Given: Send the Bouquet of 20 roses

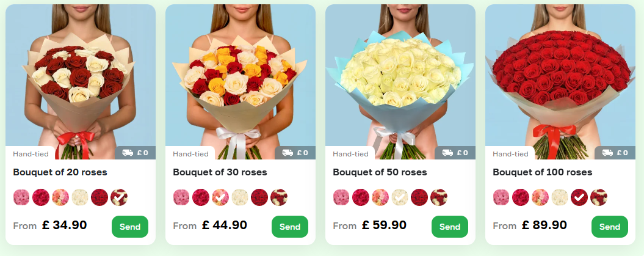Looking at the screenshot, I should [130, 227].
